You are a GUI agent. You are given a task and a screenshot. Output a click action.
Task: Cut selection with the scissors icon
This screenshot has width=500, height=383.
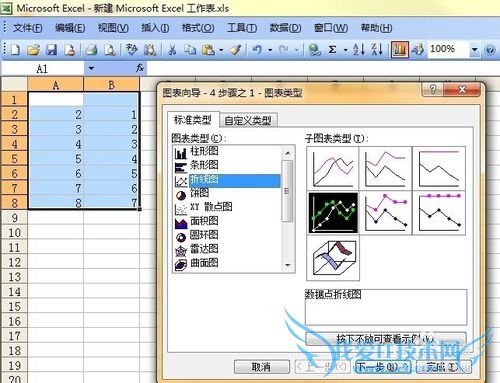tap(172, 50)
